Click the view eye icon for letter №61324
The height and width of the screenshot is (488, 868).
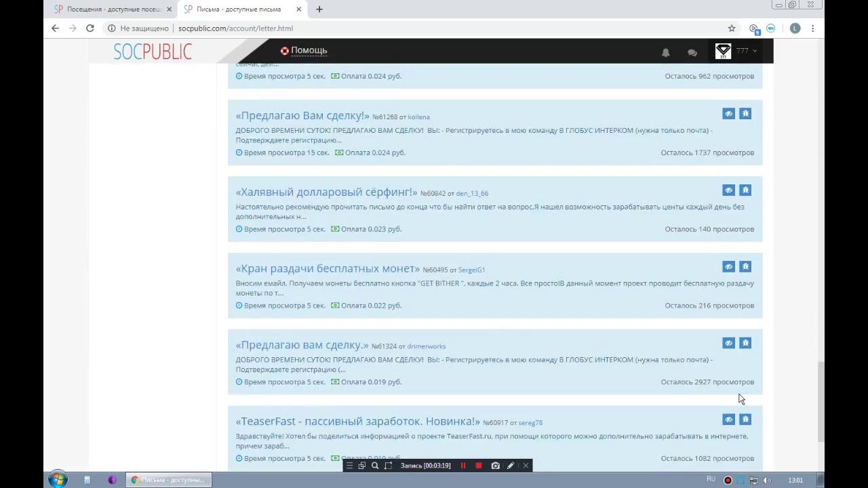728,344
